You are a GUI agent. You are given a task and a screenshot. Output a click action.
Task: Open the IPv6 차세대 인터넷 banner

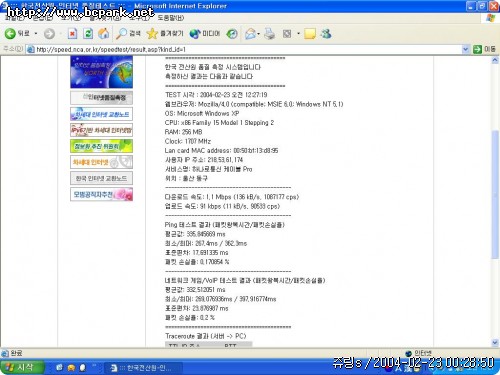(101, 130)
